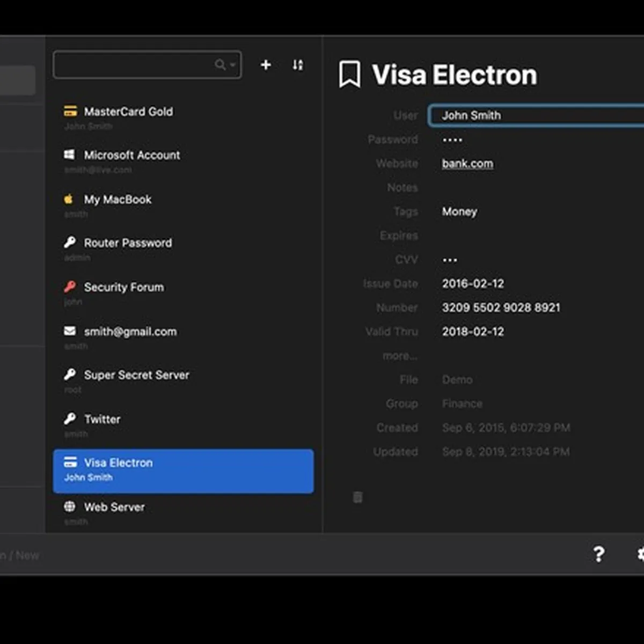
Task: Click the card Number 3209 5502 9028 8921
Action: tap(501, 308)
